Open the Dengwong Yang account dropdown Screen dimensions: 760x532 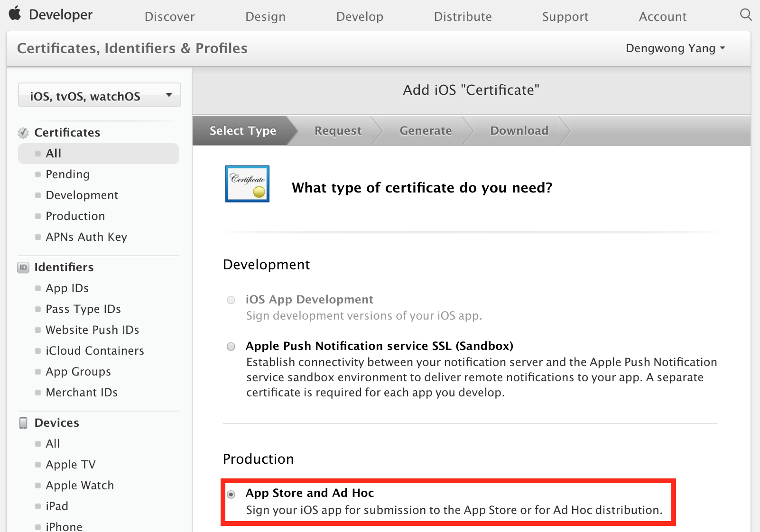point(676,48)
